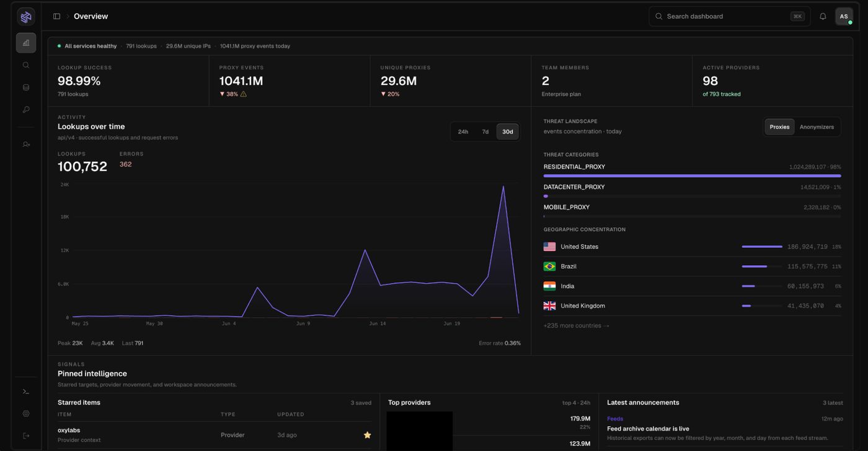
Task: Click the Peak 23K statistic
Action: coord(70,343)
